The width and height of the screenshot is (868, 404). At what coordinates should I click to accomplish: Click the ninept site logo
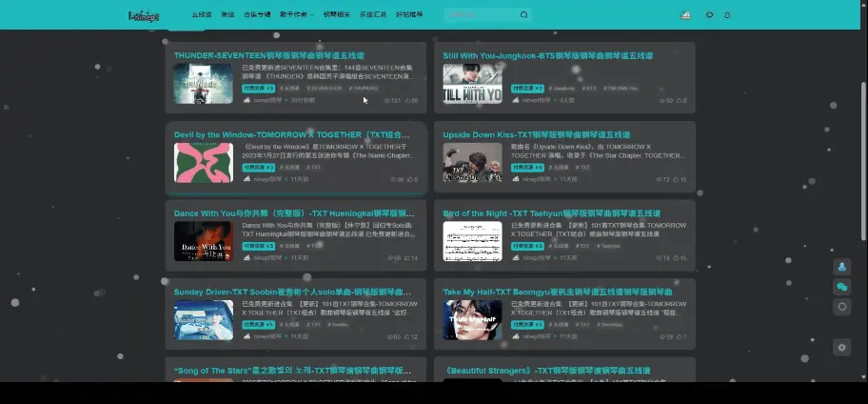(144, 16)
